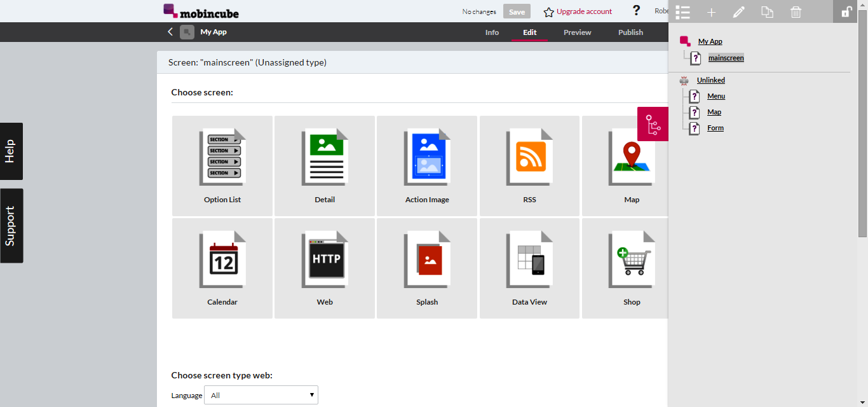
Task: Switch to the Preview tab
Action: tap(577, 32)
